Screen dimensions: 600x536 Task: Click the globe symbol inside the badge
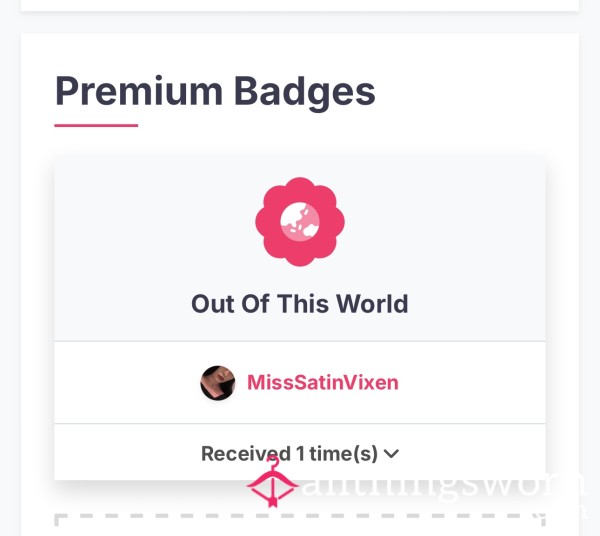click(300, 222)
